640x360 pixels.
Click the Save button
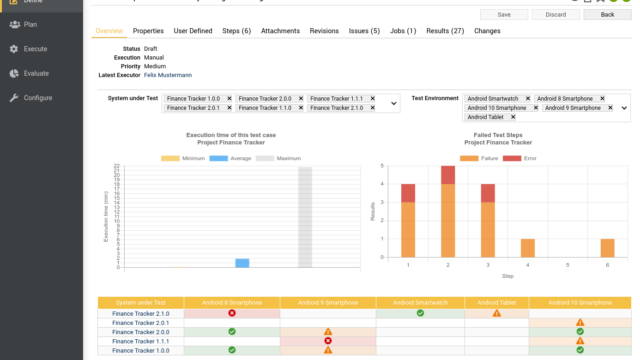click(x=504, y=15)
